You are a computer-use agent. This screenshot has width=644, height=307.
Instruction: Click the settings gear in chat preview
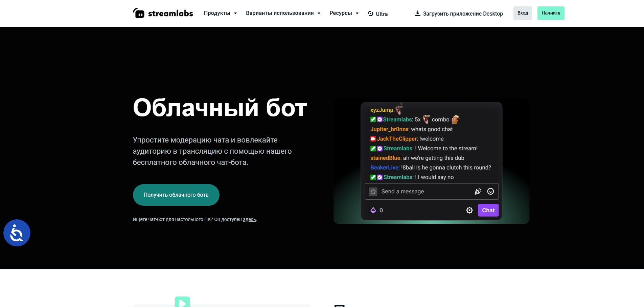tap(469, 210)
